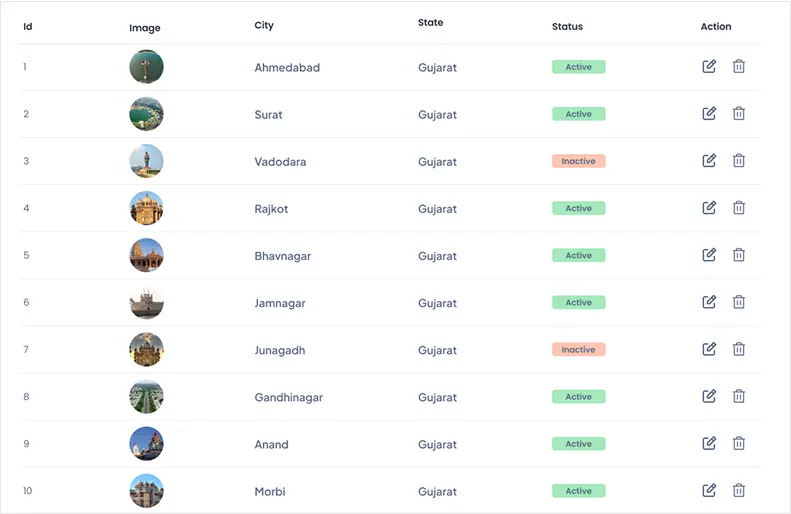Open edit for Vadodara city
The image size is (791, 514).
(709, 160)
